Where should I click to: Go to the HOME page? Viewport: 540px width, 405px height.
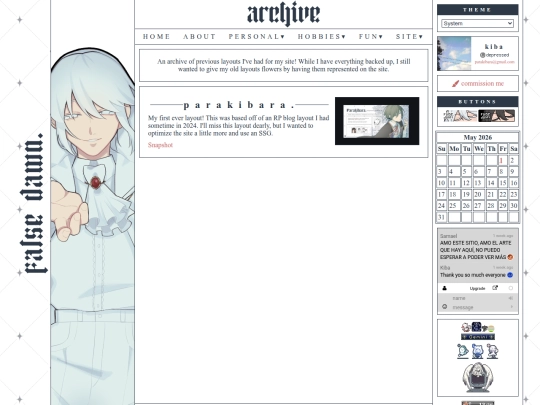point(156,37)
